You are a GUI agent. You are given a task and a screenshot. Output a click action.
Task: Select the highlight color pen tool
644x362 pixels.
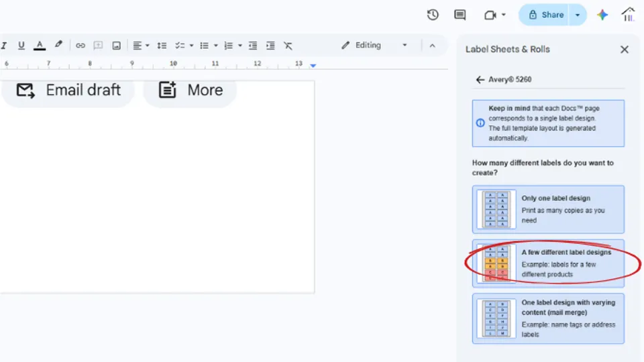[x=58, y=45]
